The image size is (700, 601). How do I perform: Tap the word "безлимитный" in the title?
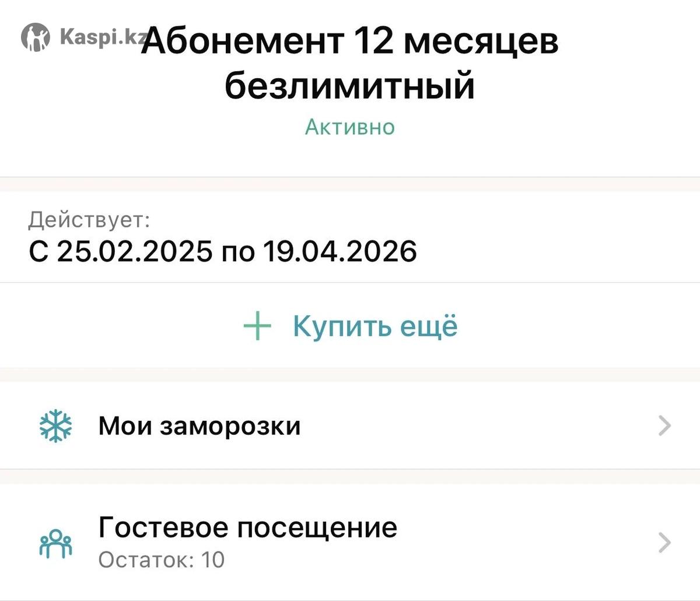pos(349,87)
